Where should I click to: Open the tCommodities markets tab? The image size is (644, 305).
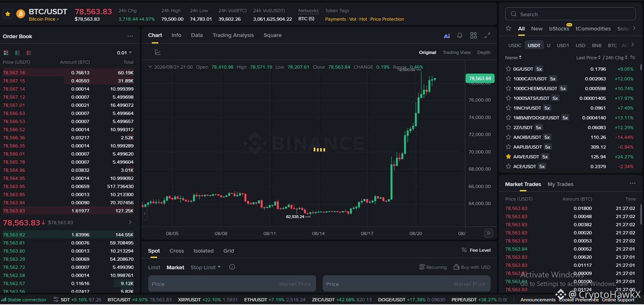tap(593, 28)
